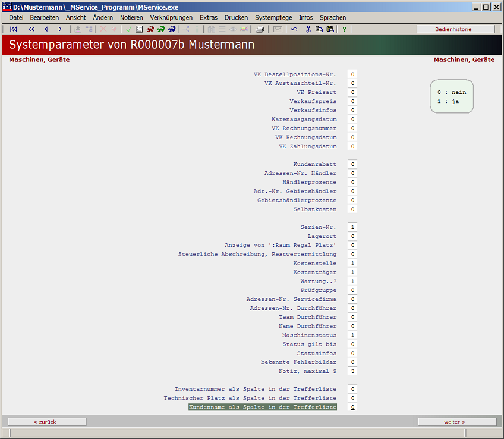Image resolution: width=504 pixels, height=439 pixels.
Task: Open the Systempflege menu
Action: (x=273, y=17)
